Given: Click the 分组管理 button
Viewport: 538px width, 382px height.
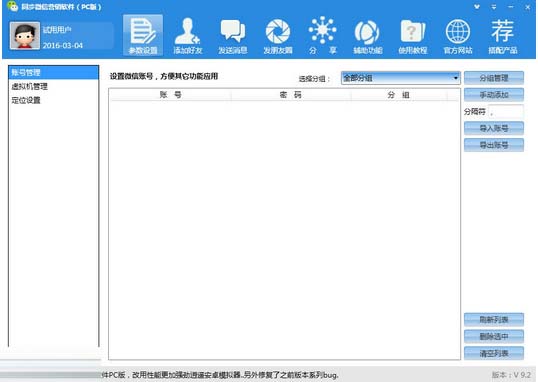Looking at the screenshot, I should pyautogui.click(x=494, y=78).
